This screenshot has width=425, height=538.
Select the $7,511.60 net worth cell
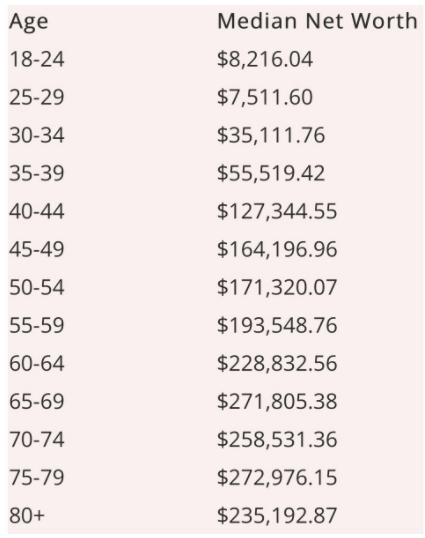[x=265, y=97]
